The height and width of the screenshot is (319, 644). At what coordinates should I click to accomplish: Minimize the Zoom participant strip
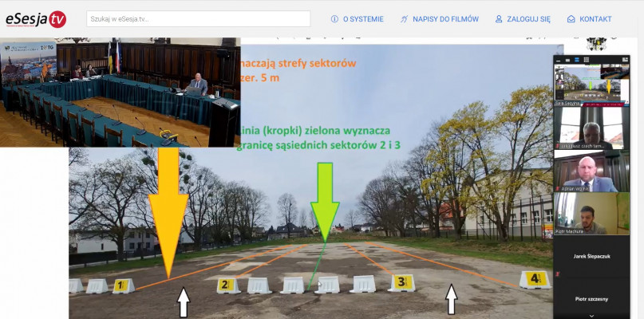click(558, 61)
